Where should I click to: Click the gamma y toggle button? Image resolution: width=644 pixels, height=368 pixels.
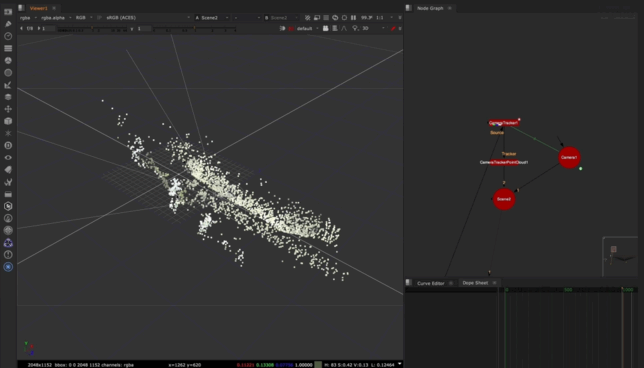132,29
